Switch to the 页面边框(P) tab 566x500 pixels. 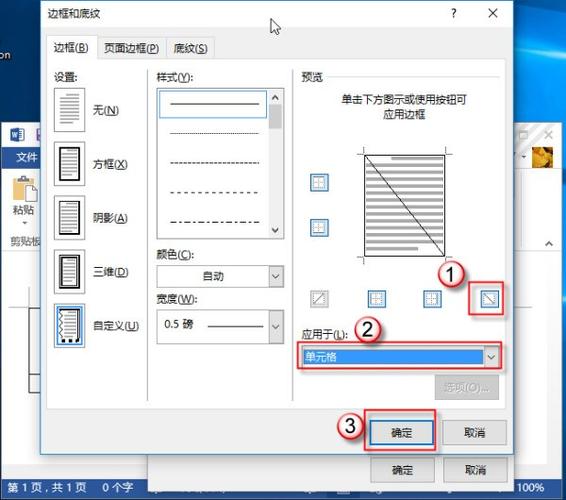click(131, 48)
